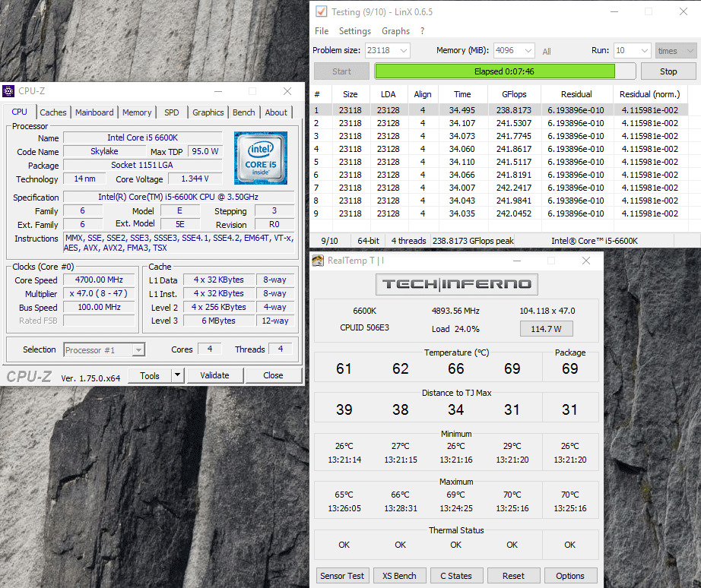Launch XS Bench in RealTemp

pos(399,576)
